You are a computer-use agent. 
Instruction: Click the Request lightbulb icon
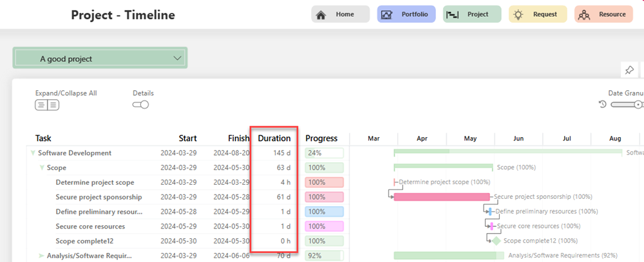(518, 14)
